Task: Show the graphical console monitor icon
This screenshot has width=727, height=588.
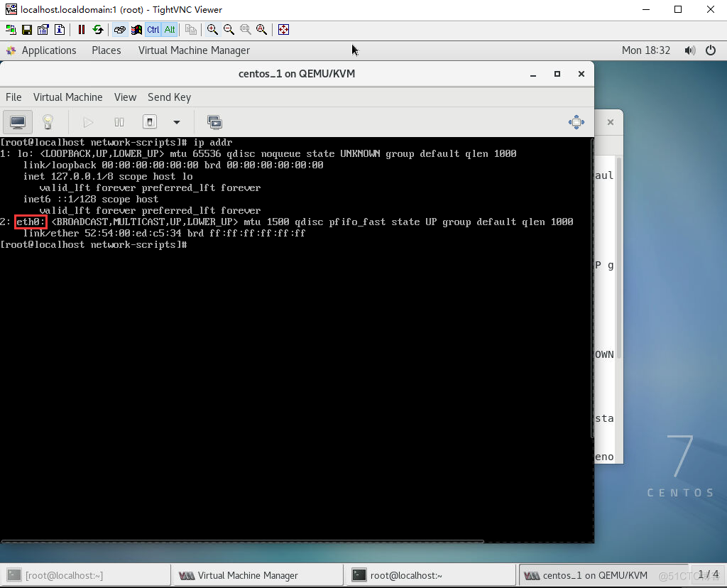Action: (x=18, y=122)
